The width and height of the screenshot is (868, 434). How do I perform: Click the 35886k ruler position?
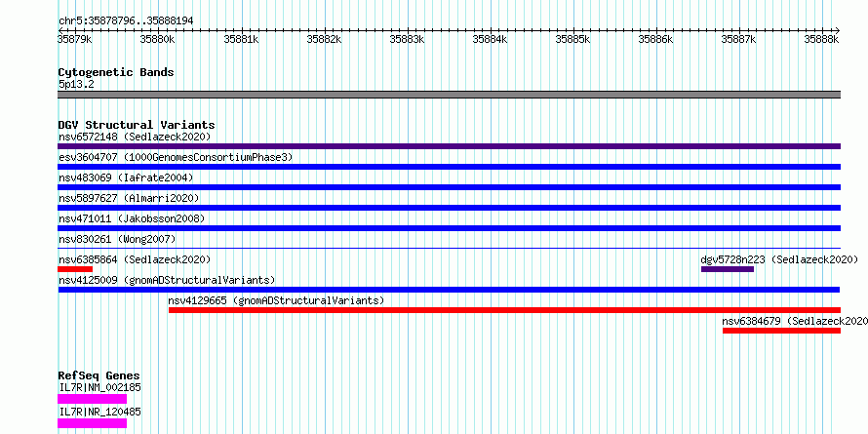point(656,39)
